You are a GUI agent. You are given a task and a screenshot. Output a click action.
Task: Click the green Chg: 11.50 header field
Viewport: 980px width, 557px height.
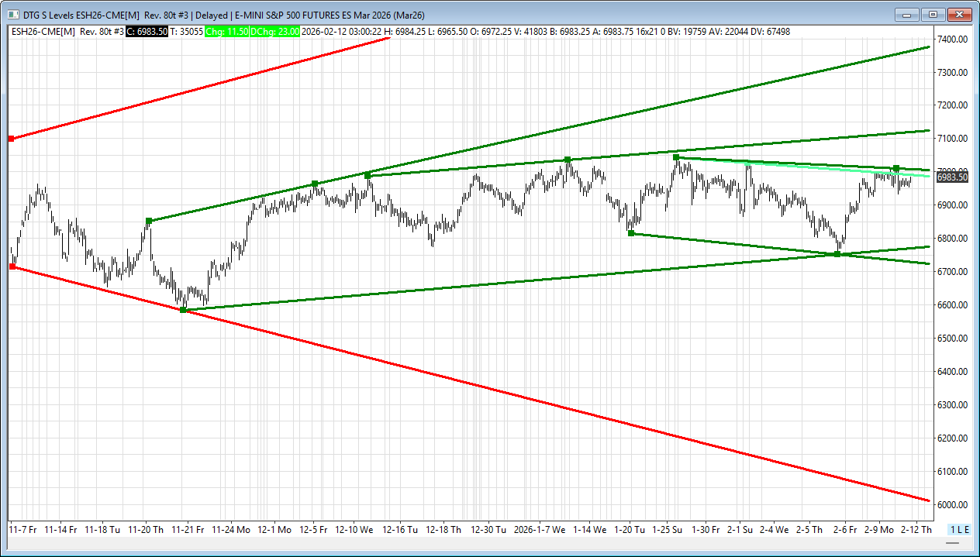223,32
